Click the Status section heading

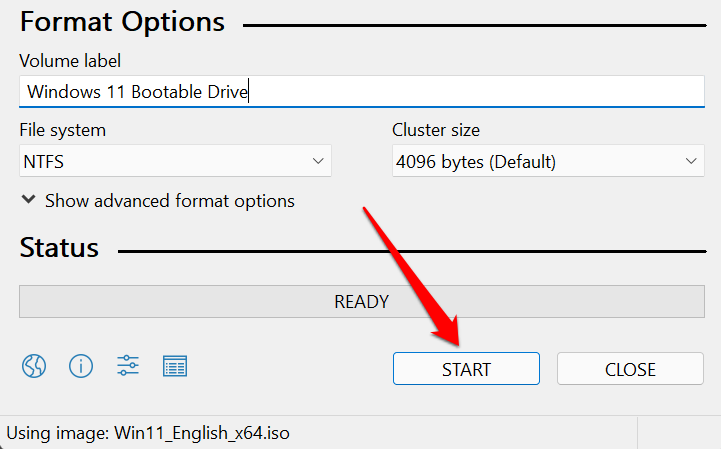[59, 248]
